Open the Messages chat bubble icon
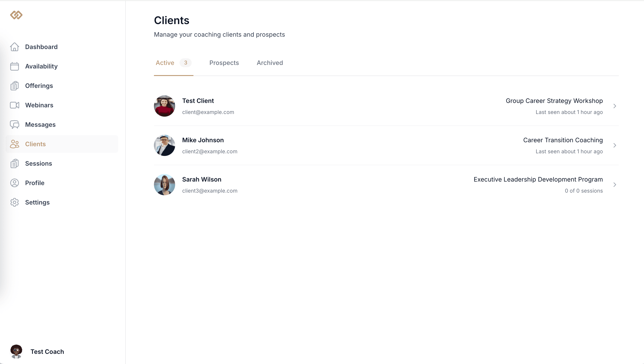 click(15, 124)
